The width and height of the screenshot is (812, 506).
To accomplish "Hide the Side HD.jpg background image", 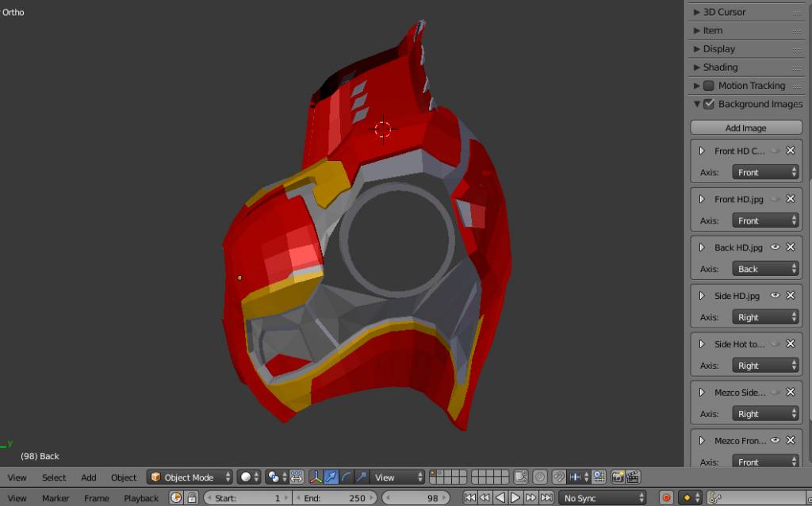I will (x=776, y=295).
